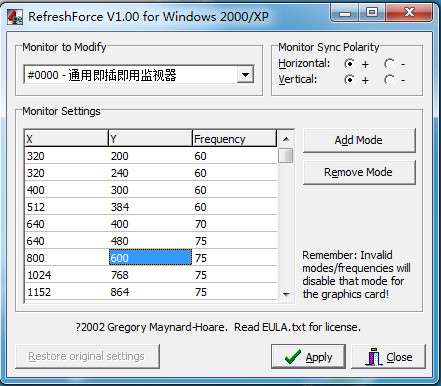
Task: Click frequency 75 in the 1024x768 row
Action: pos(235,275)
